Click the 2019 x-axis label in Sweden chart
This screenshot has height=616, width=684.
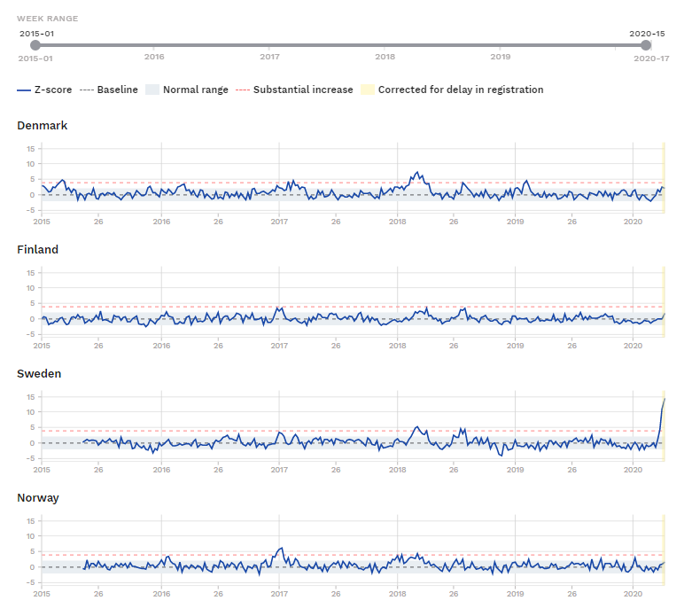pos(515,470)
